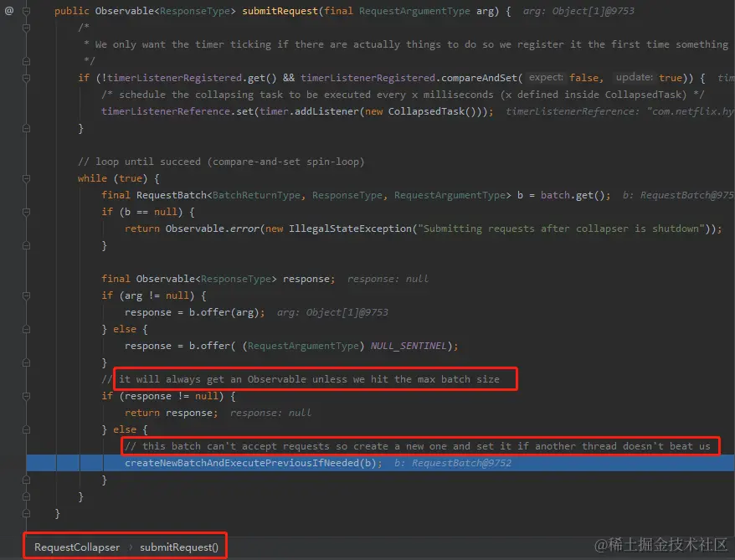This screenshot has width=735, height=560.
Task: Click the 'timerListenerReference.set' call
Action: [177, 111]
